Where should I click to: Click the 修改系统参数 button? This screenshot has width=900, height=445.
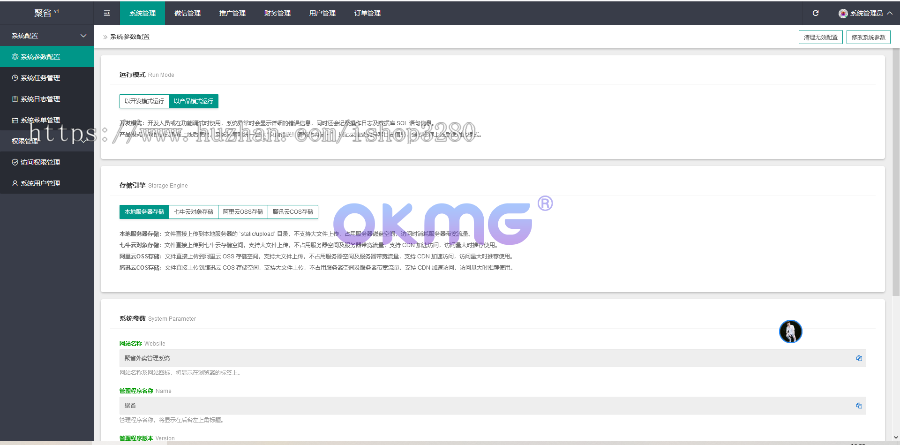pyautogui.click(x=868, y=37)
